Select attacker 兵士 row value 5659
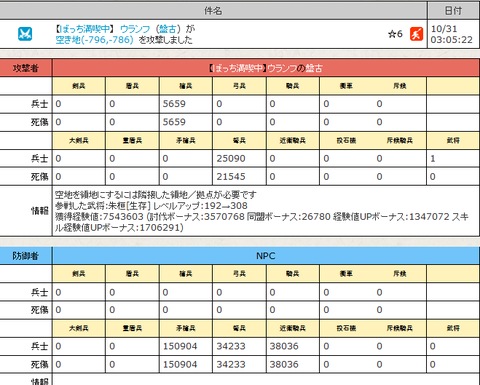The width and height of the screenshot is (480, 385). tap(174, 104)
